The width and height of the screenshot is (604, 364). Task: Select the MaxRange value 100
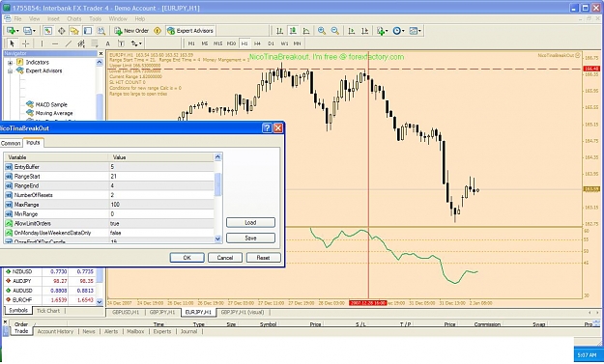tap(115, 205)
